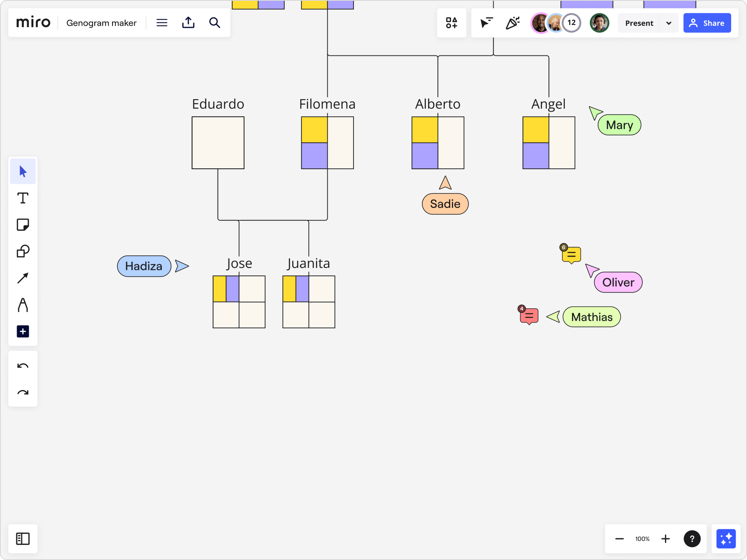Zoom in with the plus control
The height and width of the screenshot is (560, 747).
tap(666, 538)
